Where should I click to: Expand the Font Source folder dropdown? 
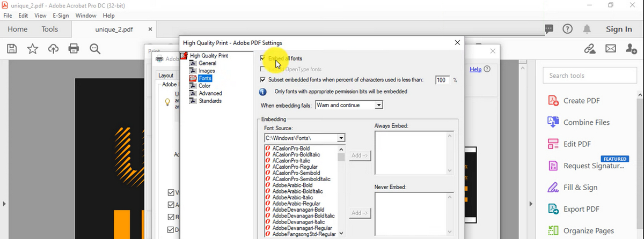tap(340, 138)
